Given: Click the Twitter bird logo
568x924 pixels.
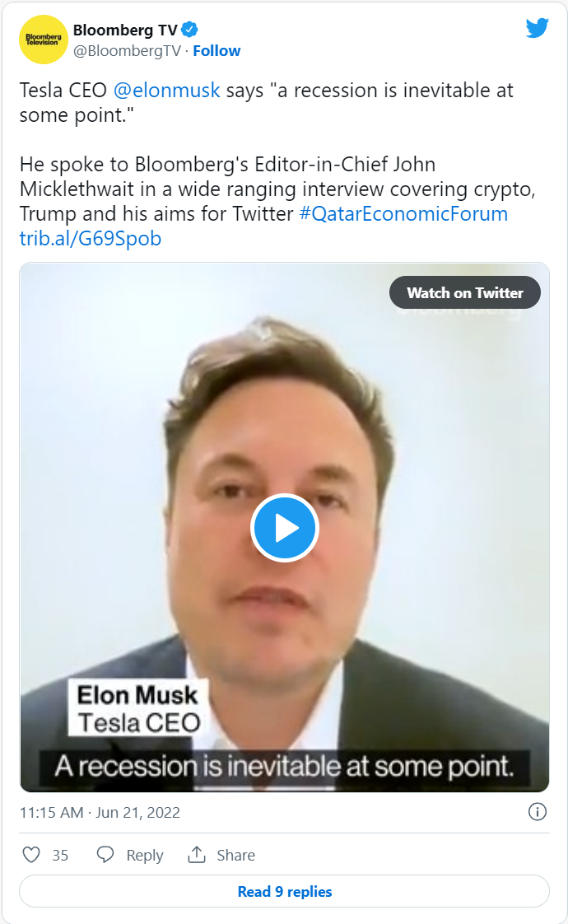Looking at the screenshot, I should point(537,29).
